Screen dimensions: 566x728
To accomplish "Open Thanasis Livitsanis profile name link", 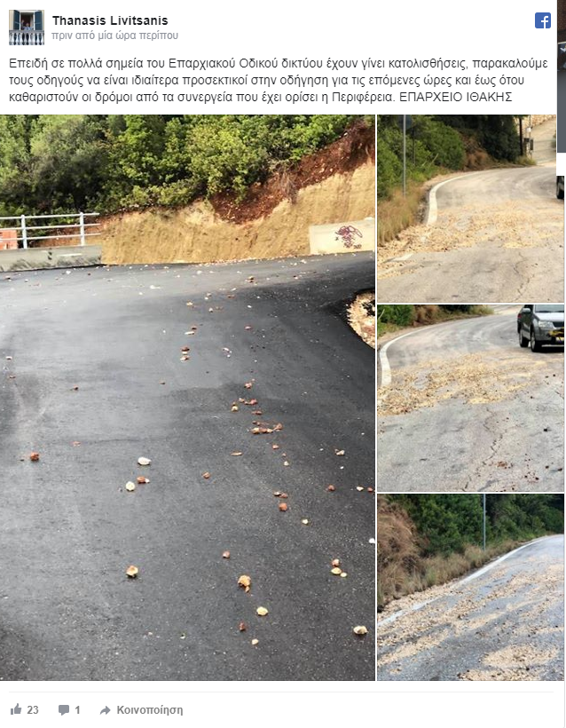I will click(x=110, y=20).
